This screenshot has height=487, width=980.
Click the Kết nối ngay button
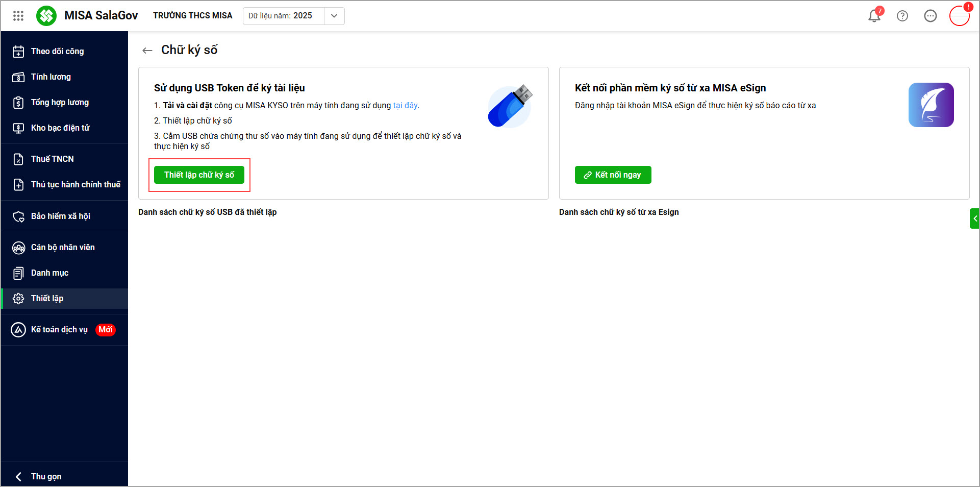click(x=613, y=175)
